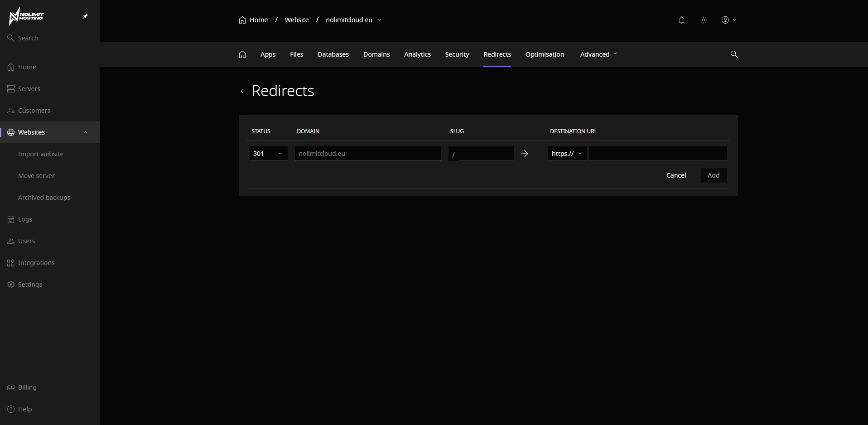This screenshot has width=868, height=425.
Task: Toggle the sidebar pin icon
Action: click(x=85, y=16)
